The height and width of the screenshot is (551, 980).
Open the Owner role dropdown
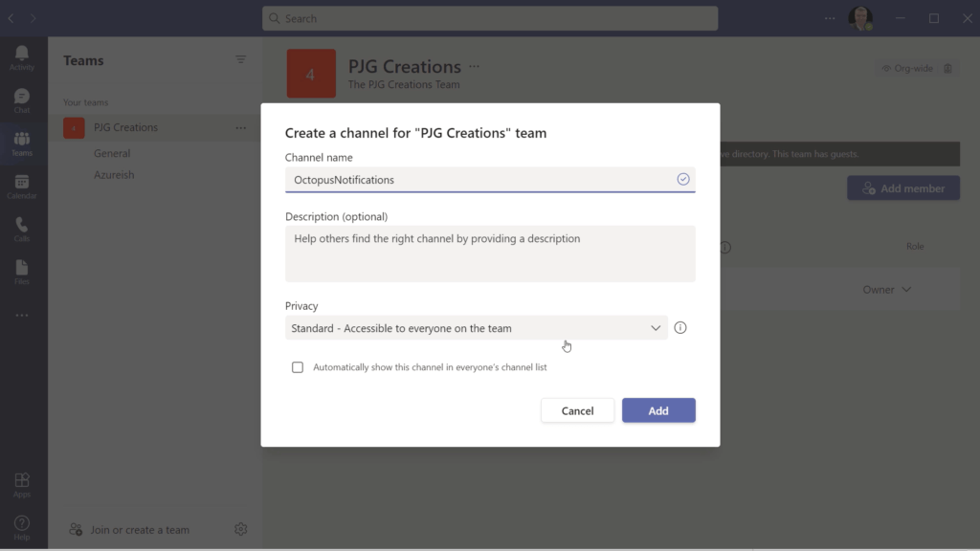pos(887,289)
